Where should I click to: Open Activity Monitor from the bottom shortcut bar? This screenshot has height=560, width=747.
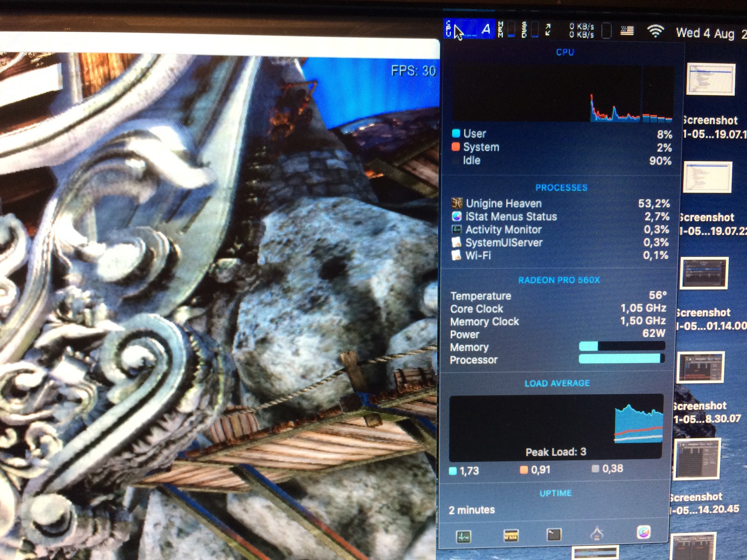[x=464, y=536]
